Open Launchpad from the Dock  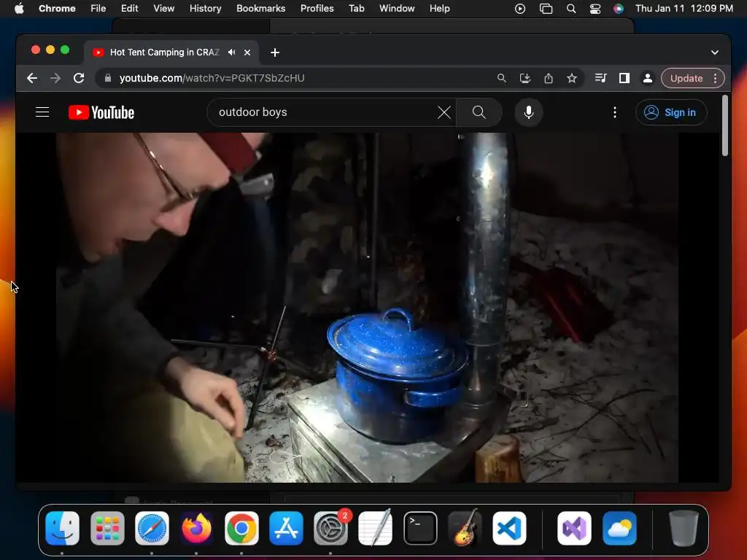point(107,528)
